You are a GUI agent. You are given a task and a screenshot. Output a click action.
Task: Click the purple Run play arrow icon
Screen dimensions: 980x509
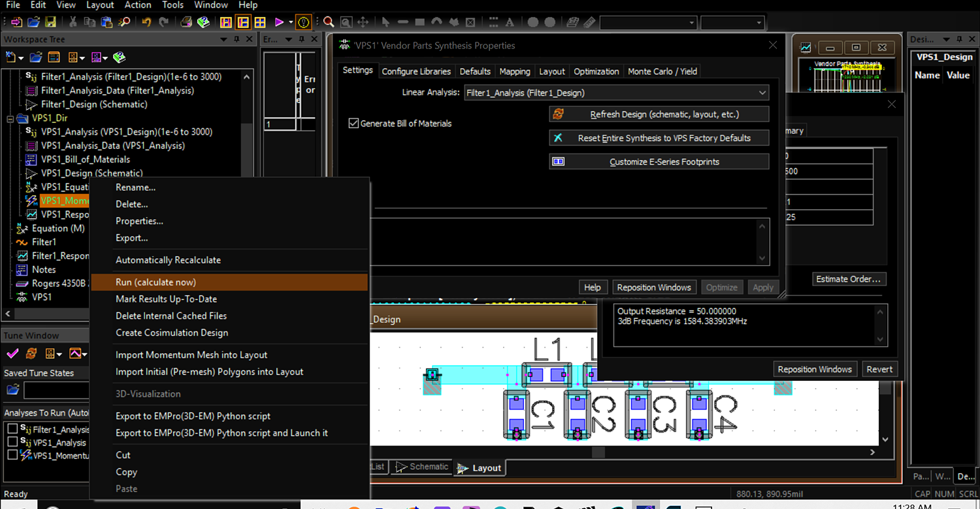click(279, 22)
